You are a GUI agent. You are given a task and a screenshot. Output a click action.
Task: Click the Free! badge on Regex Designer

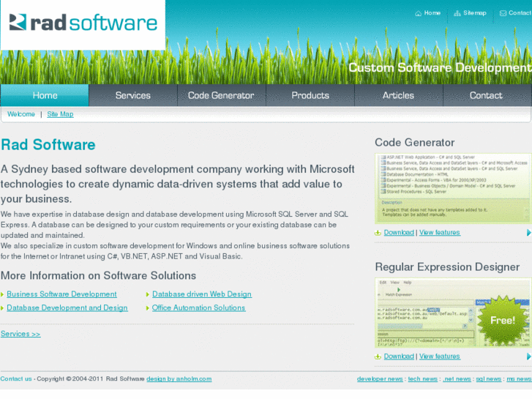pyautogui.click(x=503, y=320)
